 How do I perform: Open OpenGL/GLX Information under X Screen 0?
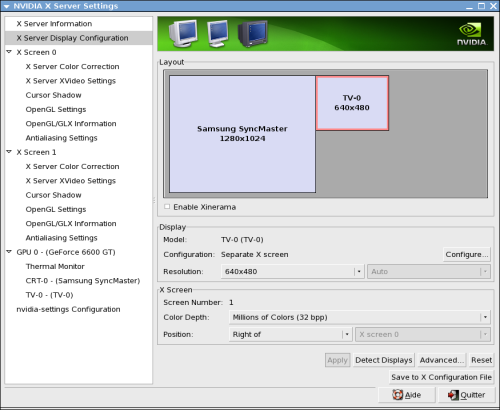coord(71,124)
